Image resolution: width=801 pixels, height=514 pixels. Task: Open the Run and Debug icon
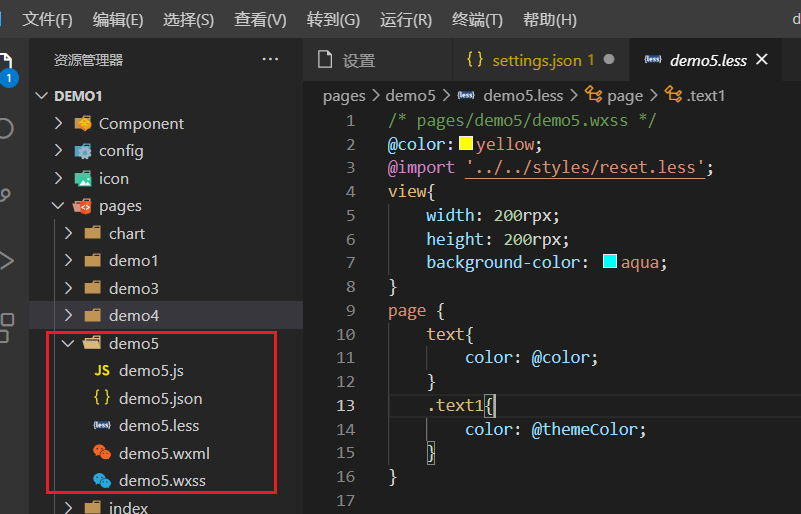tap(6, 261)
